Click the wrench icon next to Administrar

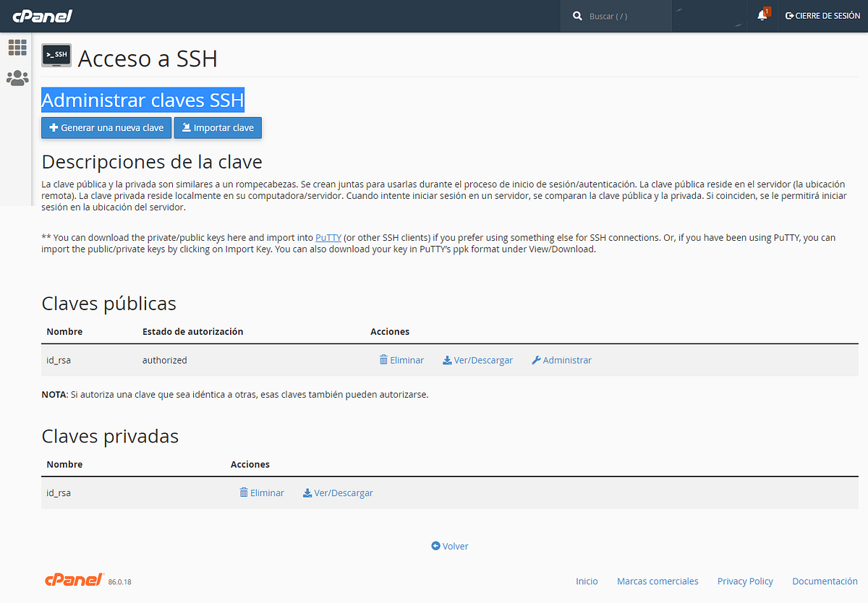(536, 359)
